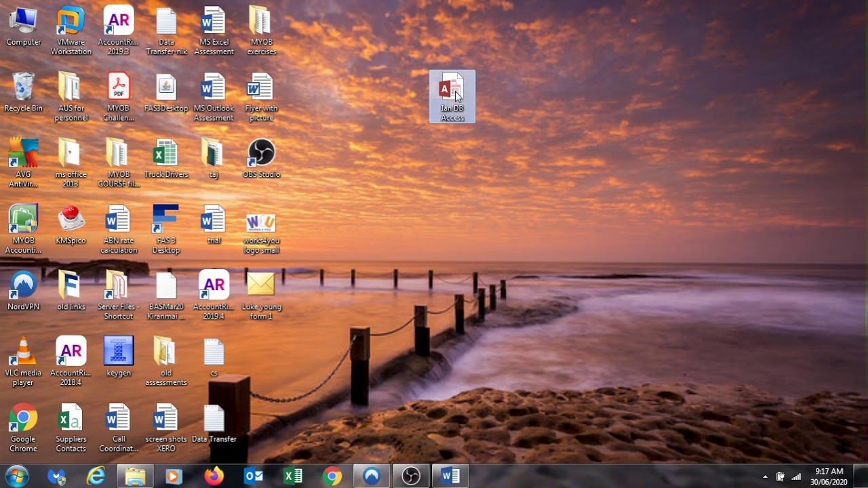Select the Google Chrome desktop shortcut
Screen dimensions: 868x488
click(x=23, y=428)
